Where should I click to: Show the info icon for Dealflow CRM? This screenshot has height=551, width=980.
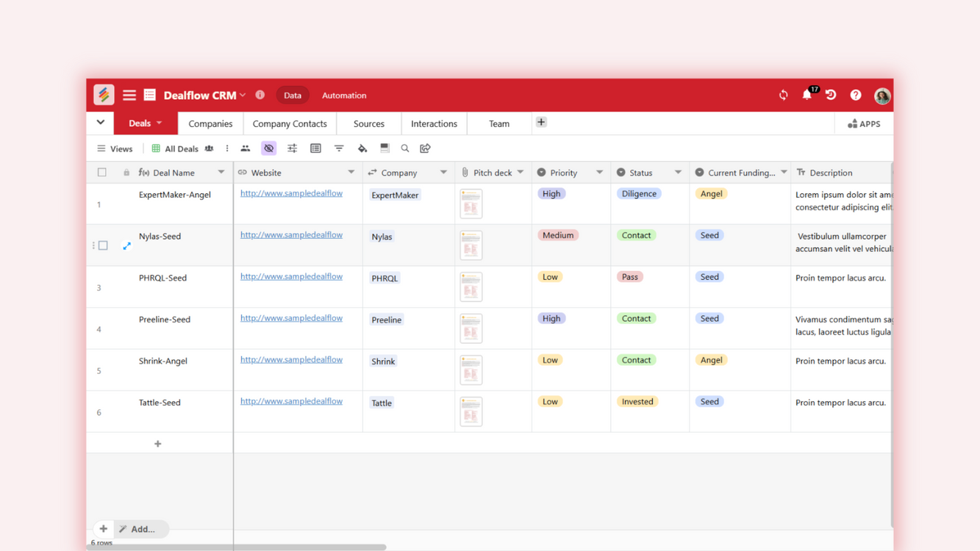(260, 95)
